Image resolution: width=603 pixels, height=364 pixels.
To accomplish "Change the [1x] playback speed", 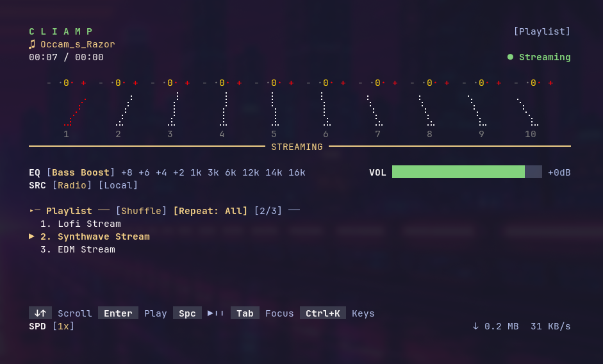I will (63, 326).
